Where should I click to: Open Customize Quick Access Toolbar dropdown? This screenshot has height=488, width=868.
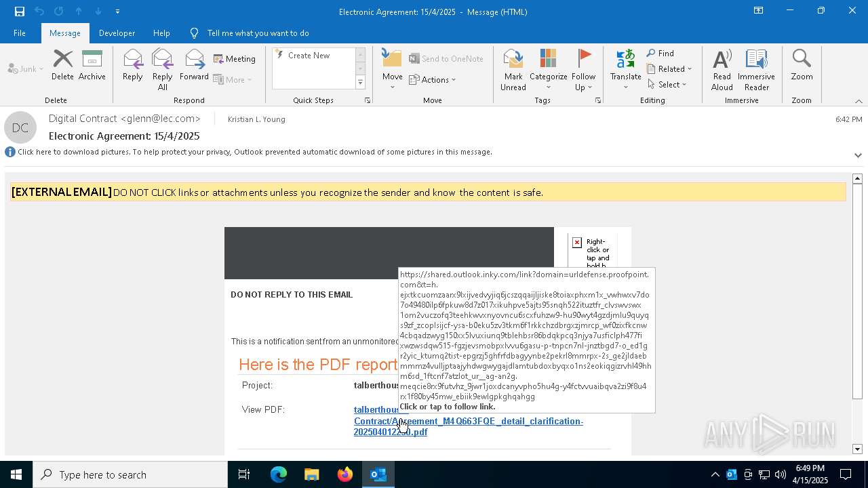[x=117, y=11]
